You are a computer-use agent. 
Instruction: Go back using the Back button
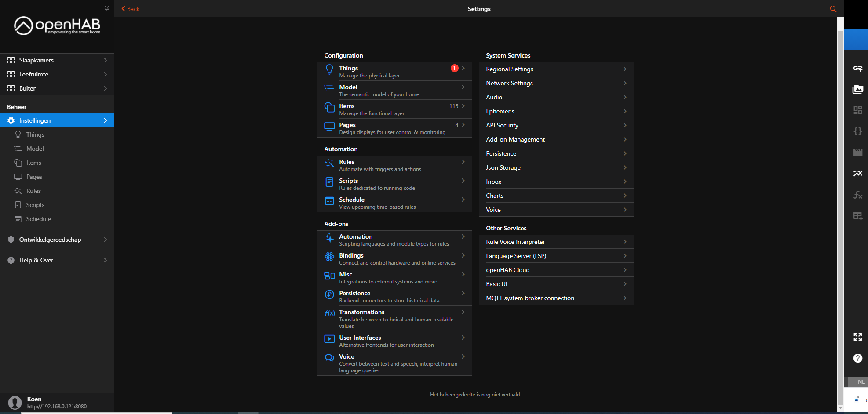pyautogui.click(x=131, y=9)
